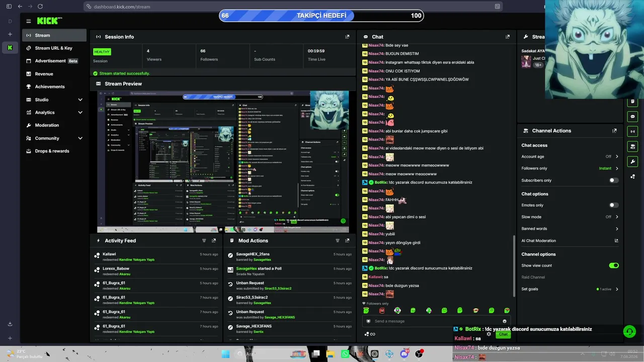Select Stream in the sidebar
The width and height of the screenshot is (644, 362).
(54, 35)
